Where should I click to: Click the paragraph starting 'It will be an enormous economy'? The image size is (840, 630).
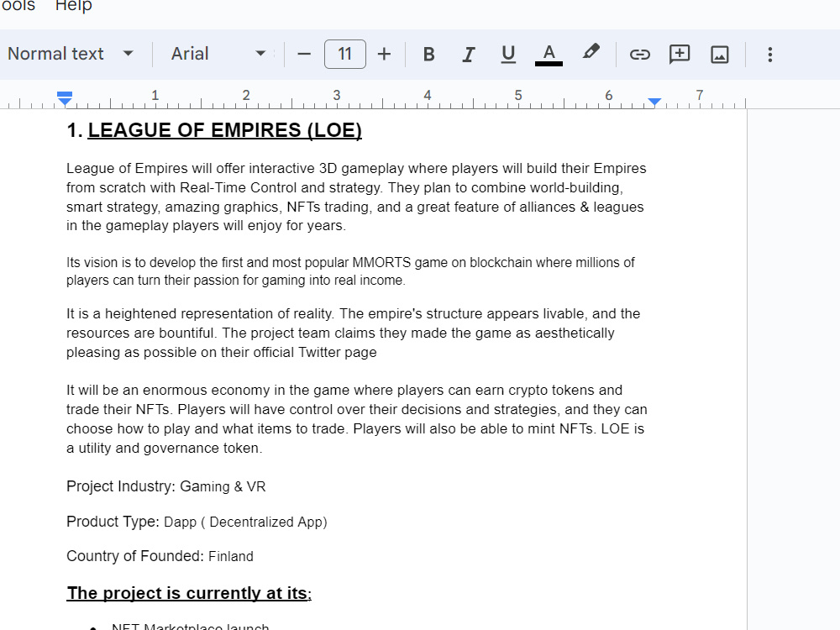357,419
